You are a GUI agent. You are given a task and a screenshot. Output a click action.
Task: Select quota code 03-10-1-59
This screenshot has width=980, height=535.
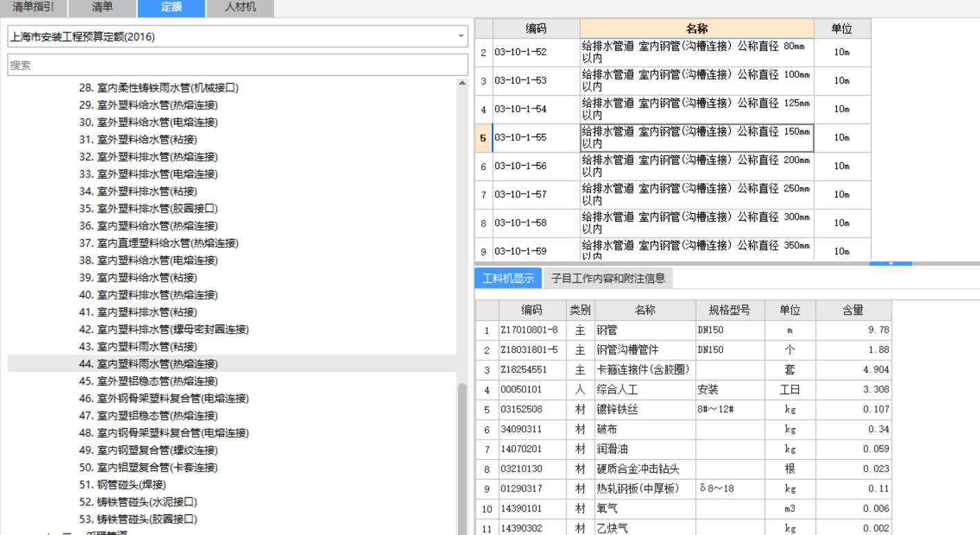pos(536,249)
